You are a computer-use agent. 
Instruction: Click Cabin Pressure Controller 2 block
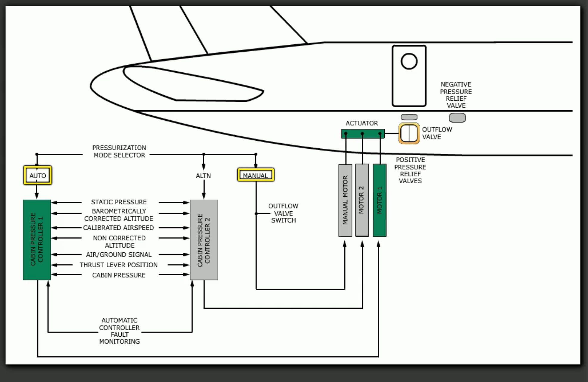tap(204, 240)
